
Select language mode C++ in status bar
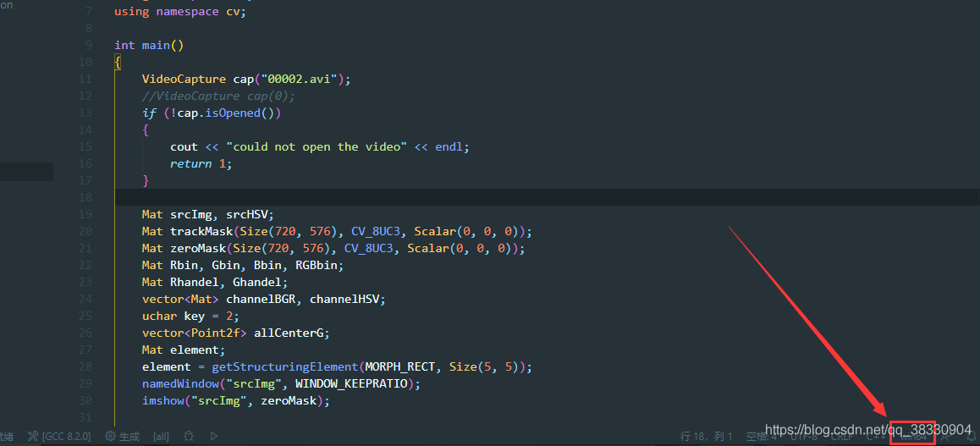[876, 436]
